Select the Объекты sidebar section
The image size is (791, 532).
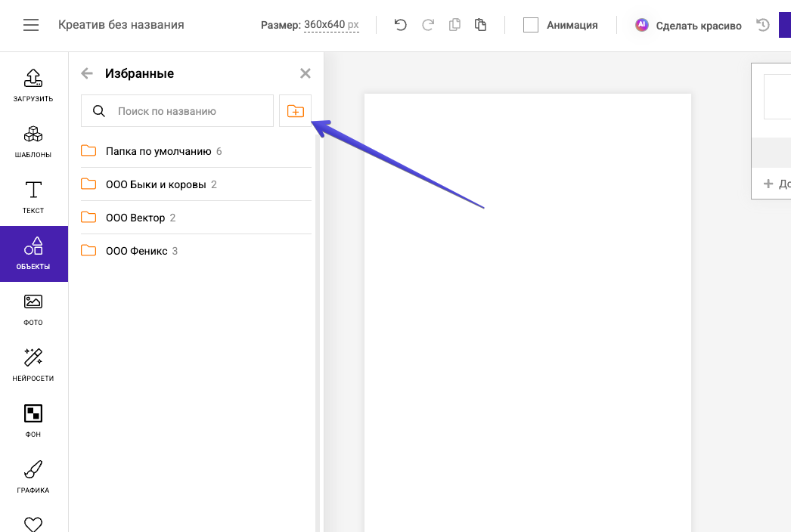[x=33, y=254]
